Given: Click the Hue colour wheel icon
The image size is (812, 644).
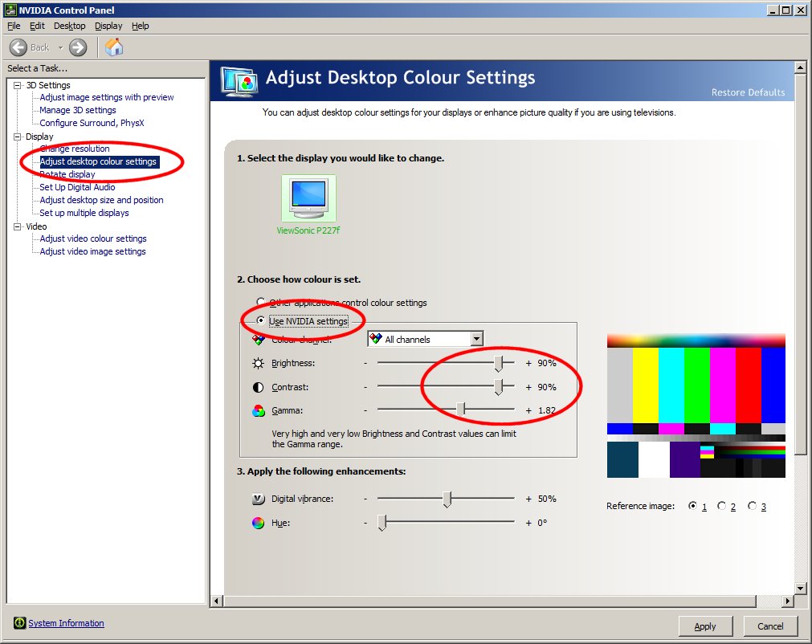Looking at the screenshot, I should click(258, 523).
